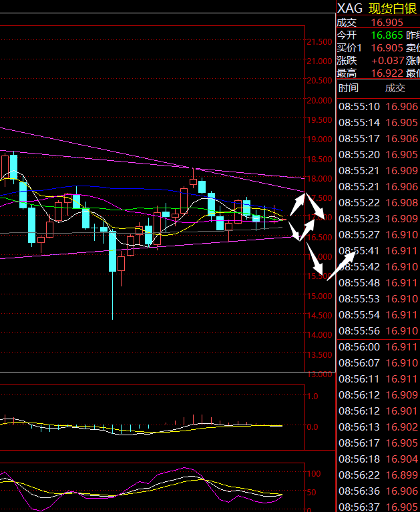Click the 14.500 price axis label
The height and width of the screenshot is (512, 420).
pos(319,316)
